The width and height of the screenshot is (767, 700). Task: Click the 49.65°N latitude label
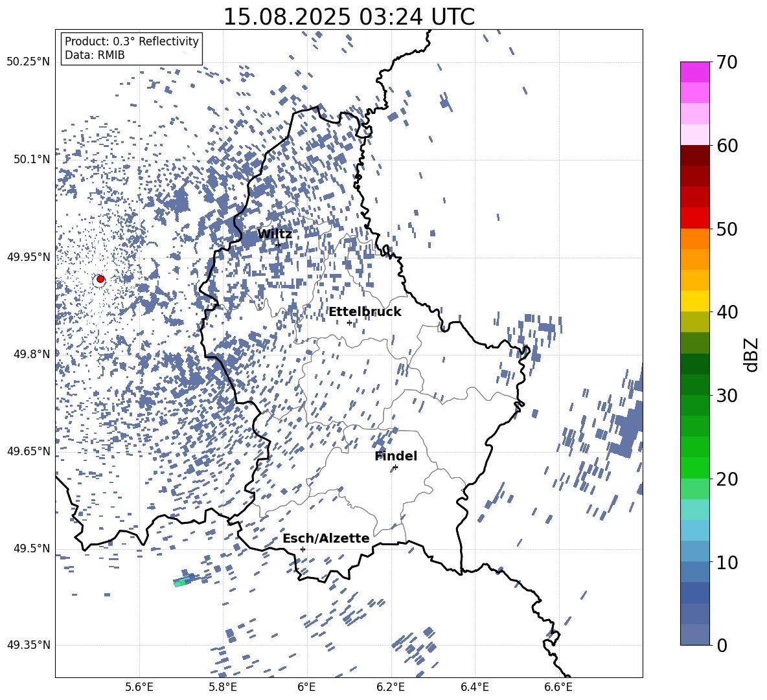point(29,451)
